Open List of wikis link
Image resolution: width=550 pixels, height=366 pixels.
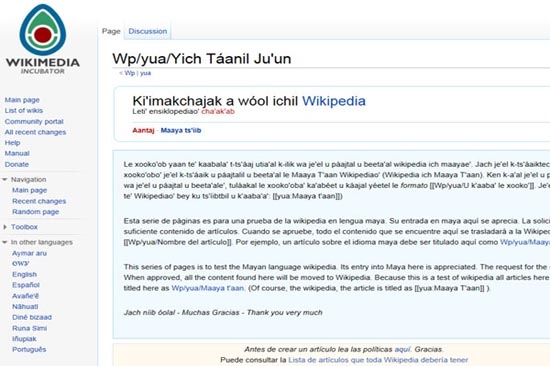[x=24, y=111]
